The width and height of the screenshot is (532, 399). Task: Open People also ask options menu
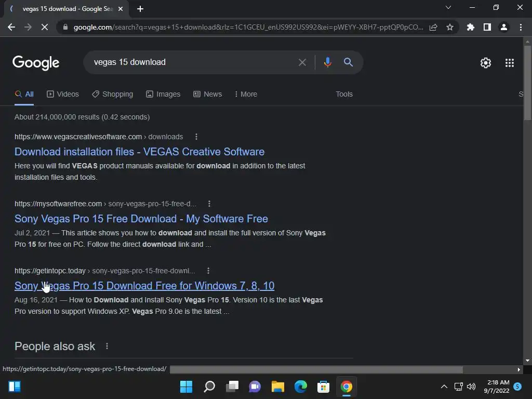click(x=107, y=346)
